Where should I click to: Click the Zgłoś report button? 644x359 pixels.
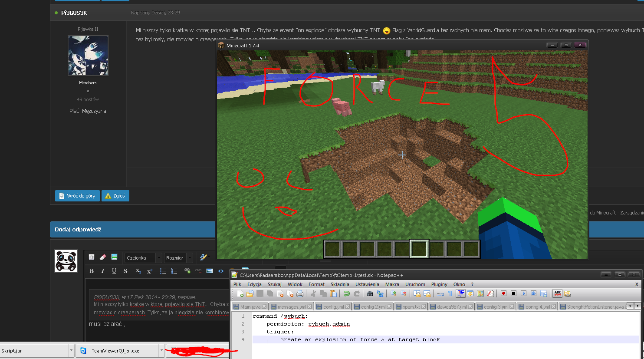[x=115, y=196]
